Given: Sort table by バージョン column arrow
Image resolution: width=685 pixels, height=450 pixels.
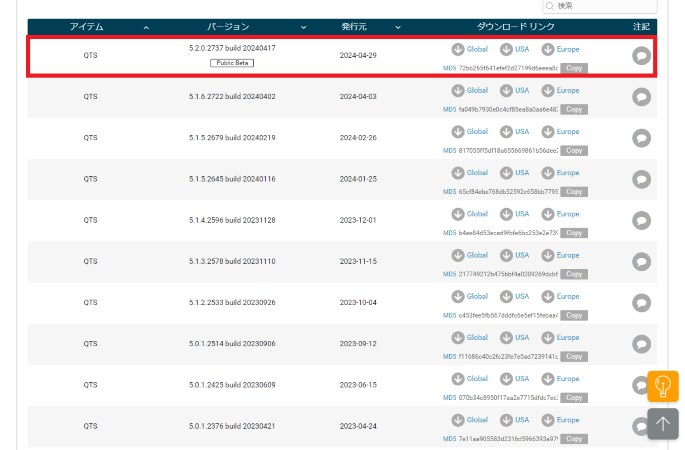Looking at the screenshot, I should [303, 28].
